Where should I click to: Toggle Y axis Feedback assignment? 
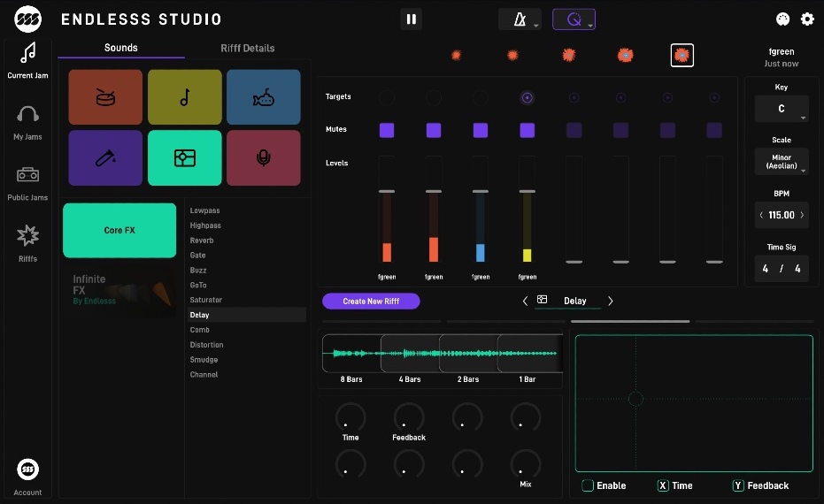tap(738, 485)
